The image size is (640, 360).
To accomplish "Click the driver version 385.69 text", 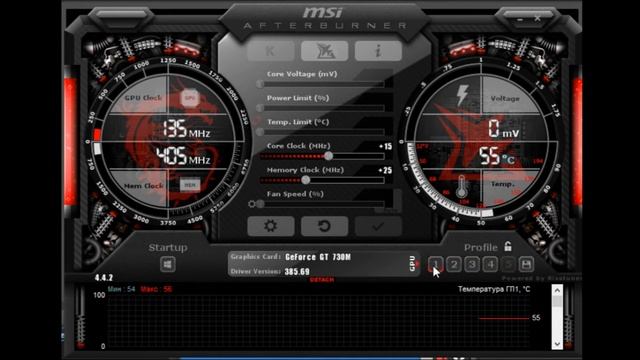I will (x=297, y=272).
